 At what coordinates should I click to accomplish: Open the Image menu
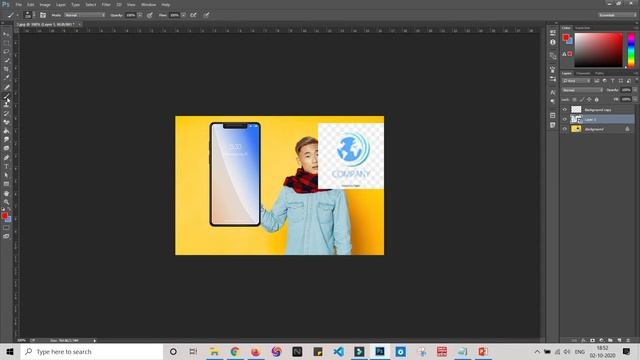45,4
